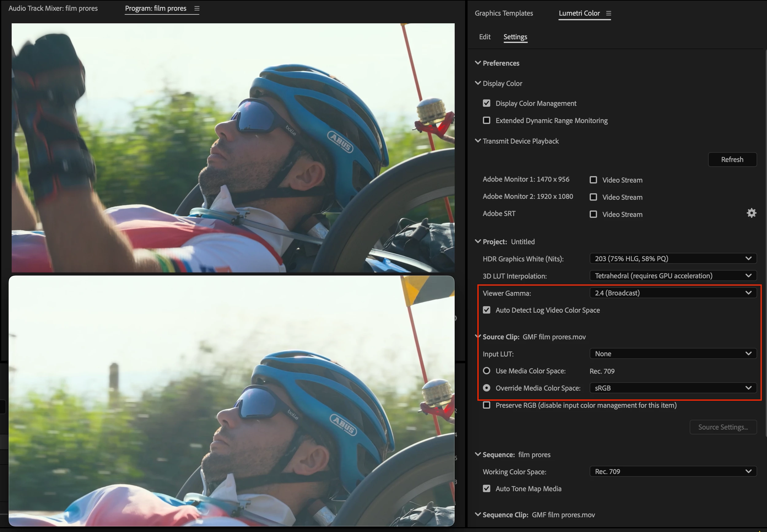Disable Display Color Management checkbox
Screen dimensions: 767x532
coord(486,103)
